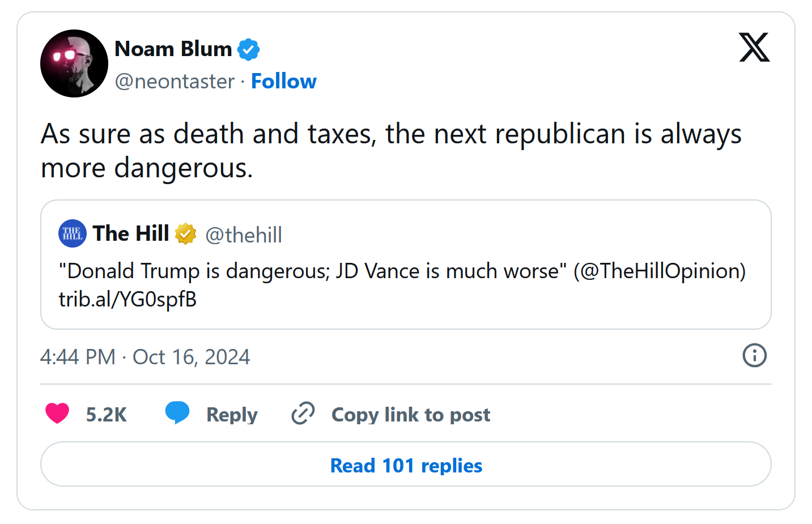812x524 pixels.
Task: Open Noam Blum's profile picture
Action: [74, 63]
